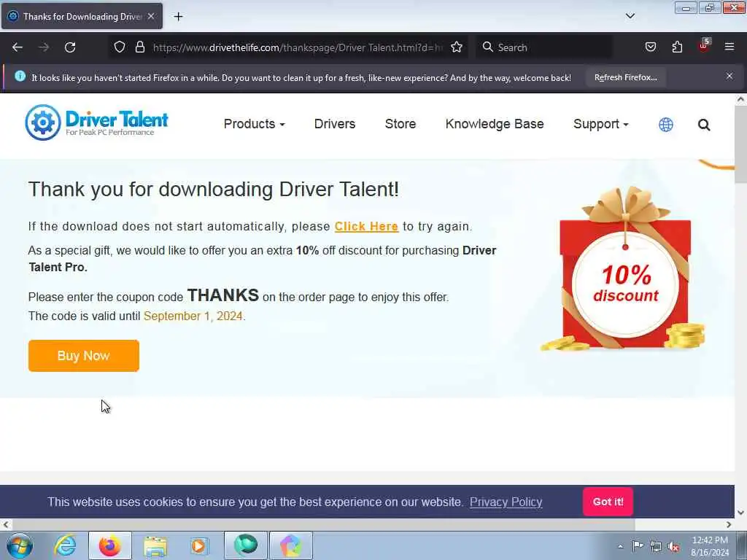The width and height of the screenshot is (747, 560).
Task: Open the Knowledge Base nav item
Action: click(495, 124)
